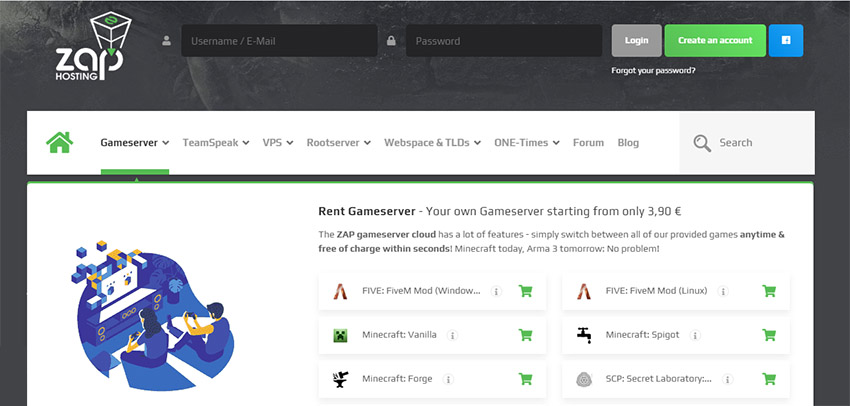The height and width of the screenshot is (406, 850).
Task: Expand the Webspace & TLDs dropdown
Action: click(x=433, y=143)
